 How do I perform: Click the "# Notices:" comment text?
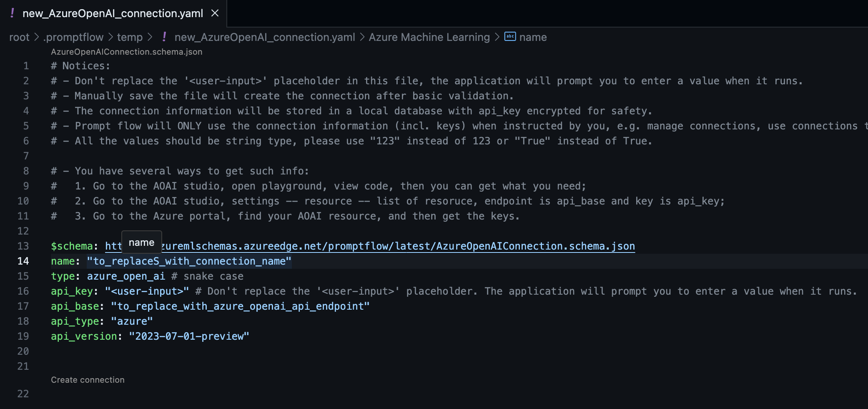(80, 66)
